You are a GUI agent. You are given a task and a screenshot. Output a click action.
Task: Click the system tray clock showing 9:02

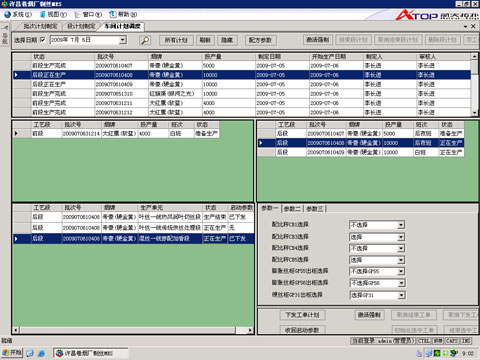point(468,353)
